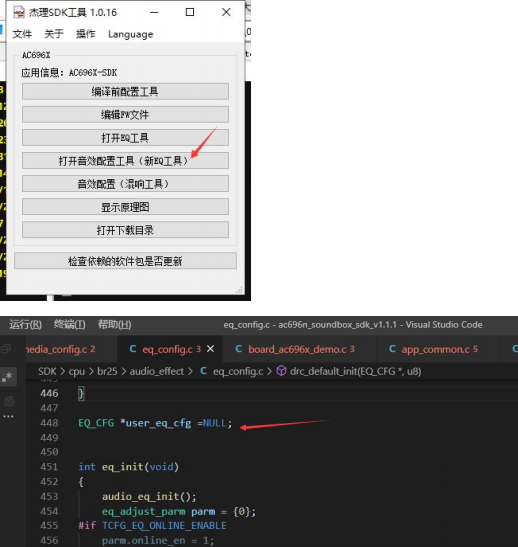Open VS Code 运行(R) menu
This screenshot has width=518, height=547.
pyautogui.click(x=25, y=324)
